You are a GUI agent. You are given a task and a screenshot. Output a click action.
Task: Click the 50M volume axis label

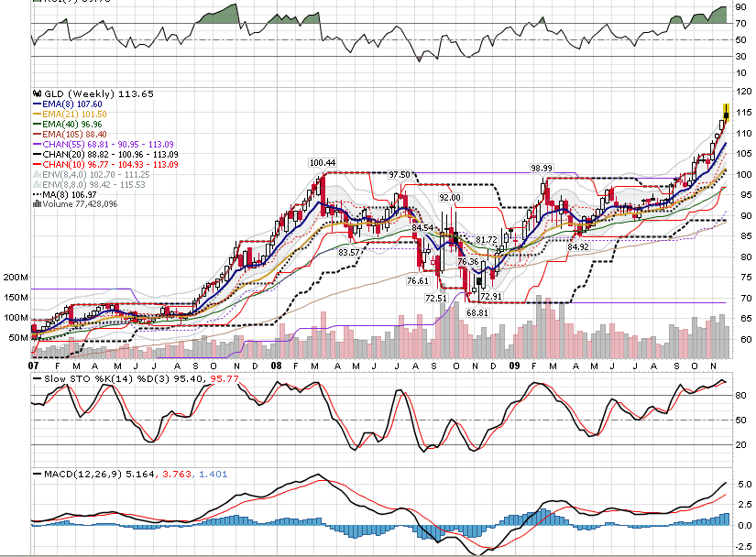[17, 338]
